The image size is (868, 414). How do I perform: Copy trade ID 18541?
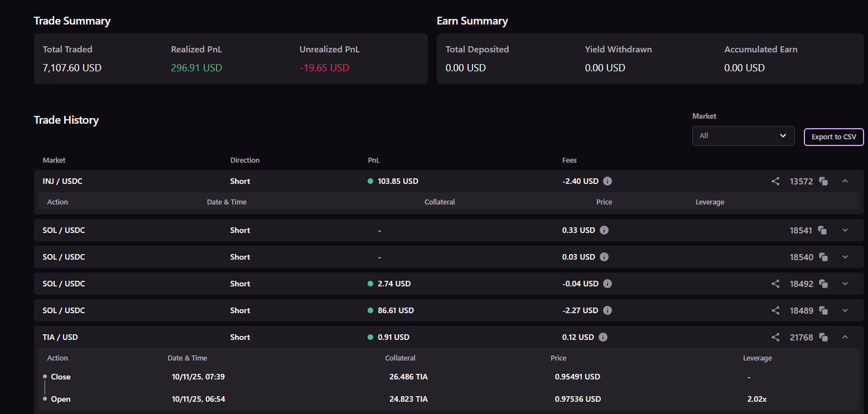point(822,230)
